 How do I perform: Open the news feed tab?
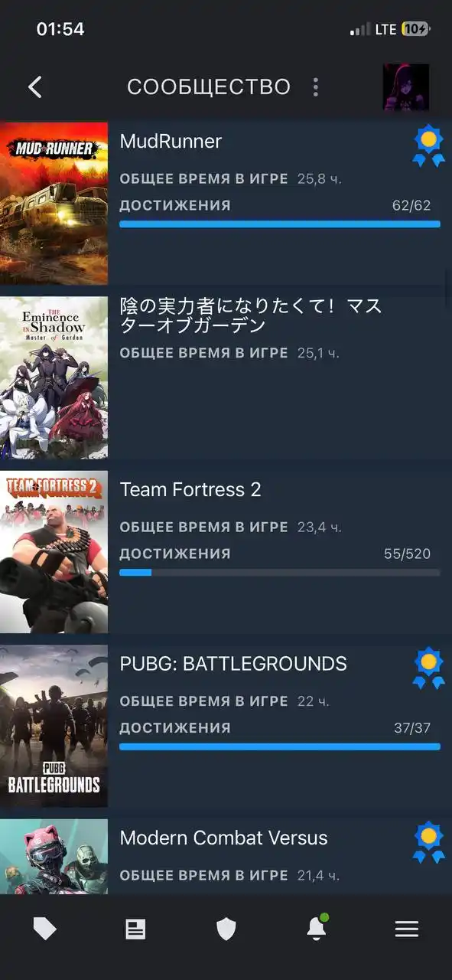point(135,929)
